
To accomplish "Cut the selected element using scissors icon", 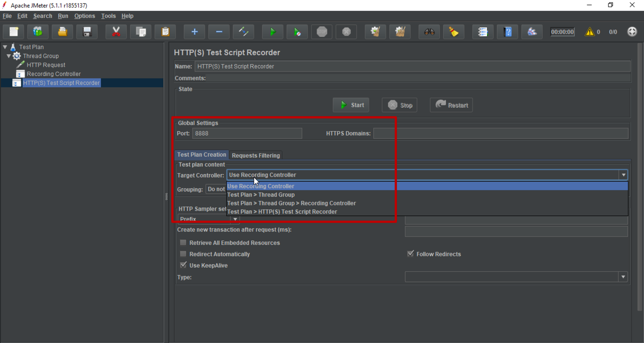I will click(x=116, y=32).
